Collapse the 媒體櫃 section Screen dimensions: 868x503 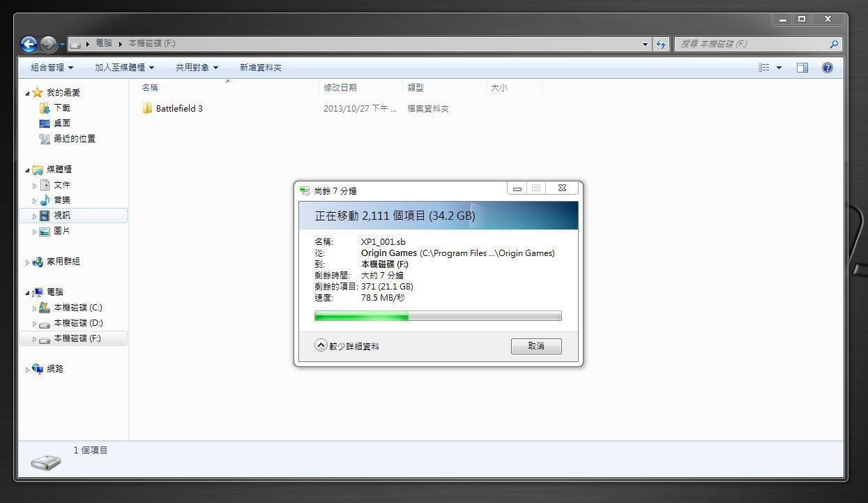pyautogui.click(x=27, y=170)
